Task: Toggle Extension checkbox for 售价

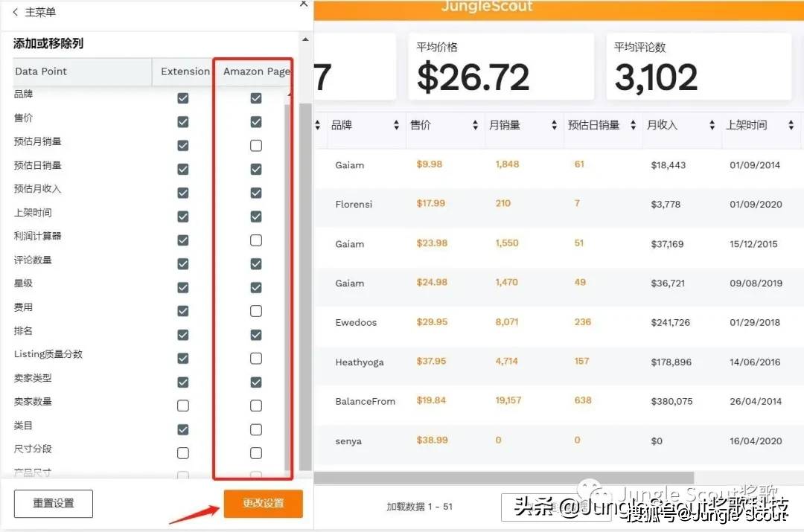Action: [183, 122]
